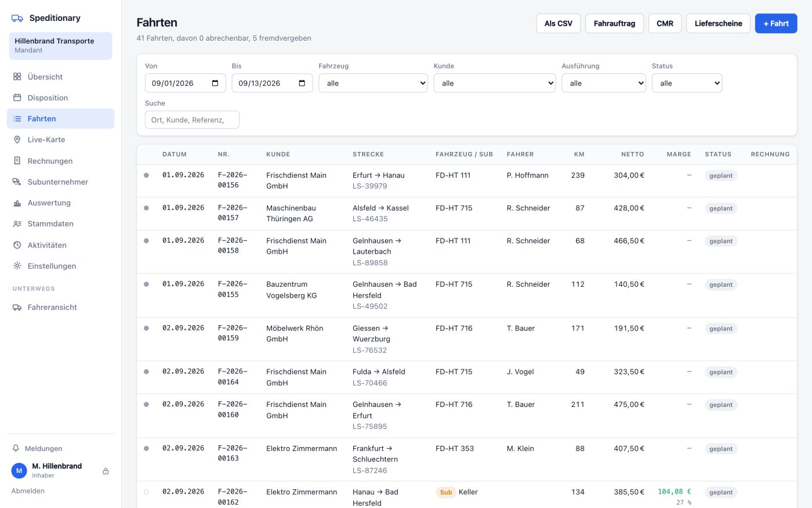The height and width of the screenshot is (508, 812).
Task: Click the CMR button
Action: 665,23
